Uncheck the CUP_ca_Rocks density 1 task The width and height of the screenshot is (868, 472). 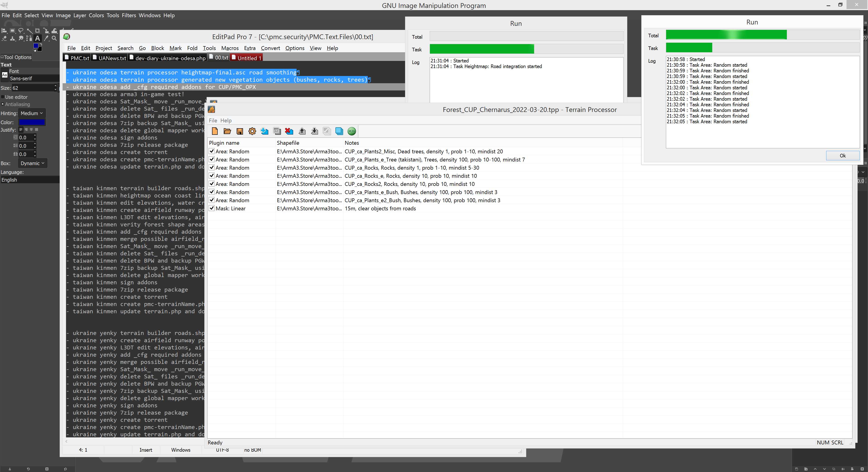212,168
